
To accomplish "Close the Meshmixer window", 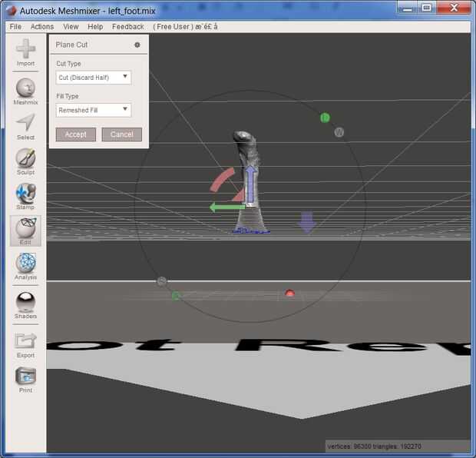I will pyautogui.click(x=454, y=8).
